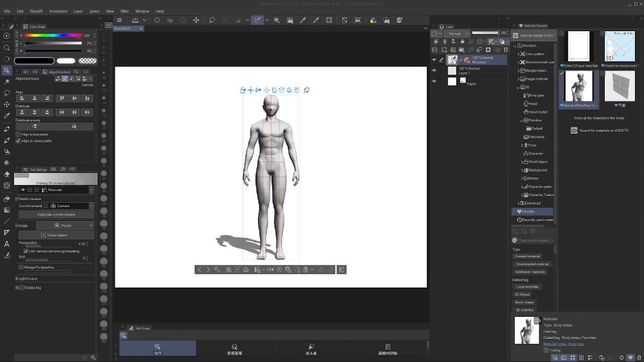This screenshot has height=362, width=644.
Task: Click previous arrow on 3D object launcher
Action: click(200, 269)
